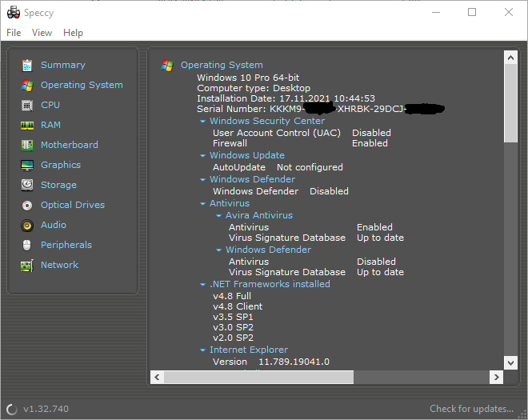Click the 'v3.5 SP1' entry
The width and height of the screenshot is (528, 420).
233,317
